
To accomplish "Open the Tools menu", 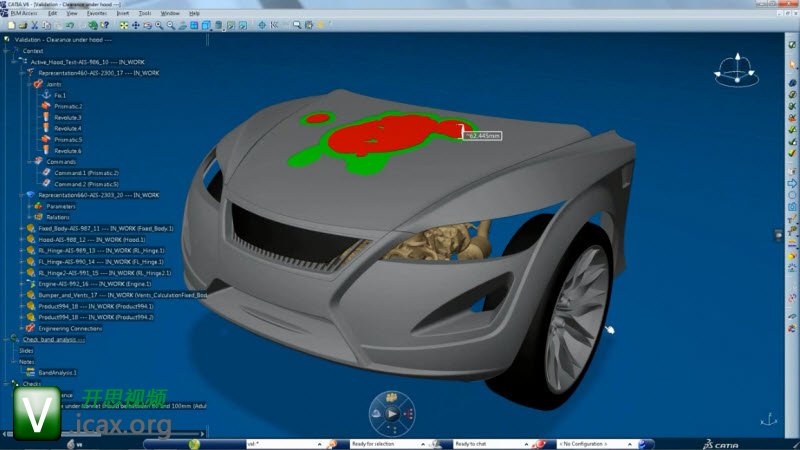I will tap(145, 13).
